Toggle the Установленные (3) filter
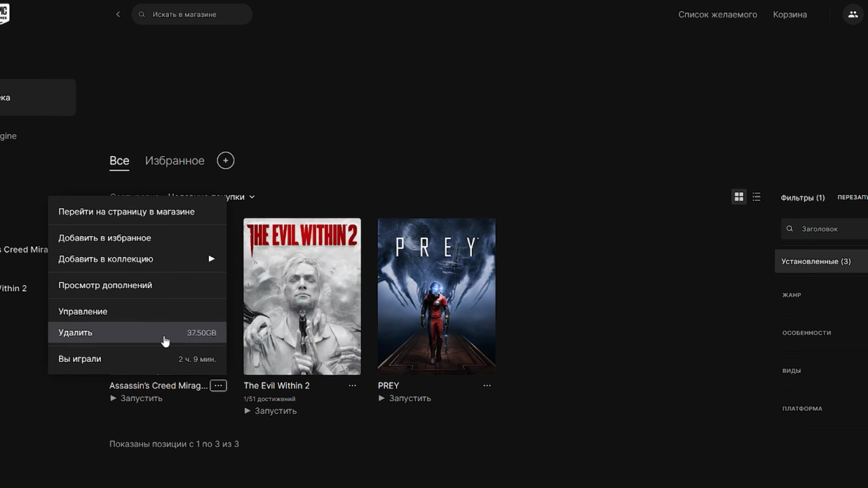868x488 pixels. tap(821, 262)
